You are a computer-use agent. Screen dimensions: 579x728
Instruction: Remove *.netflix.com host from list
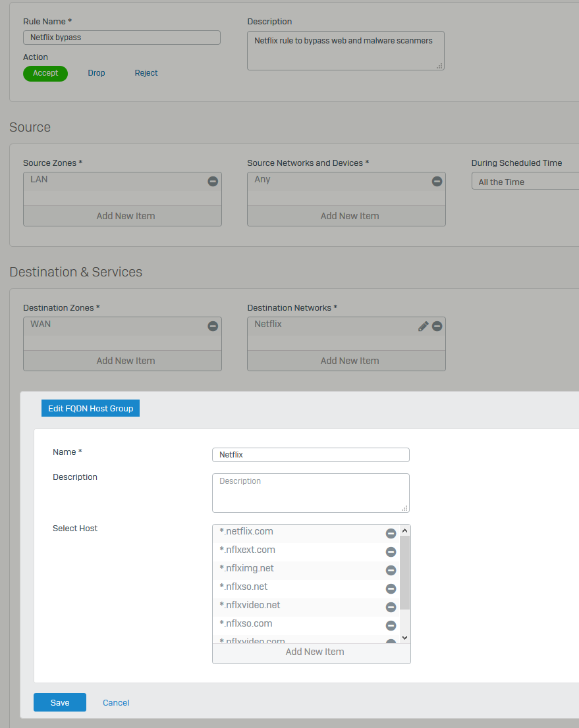point(391,533)
